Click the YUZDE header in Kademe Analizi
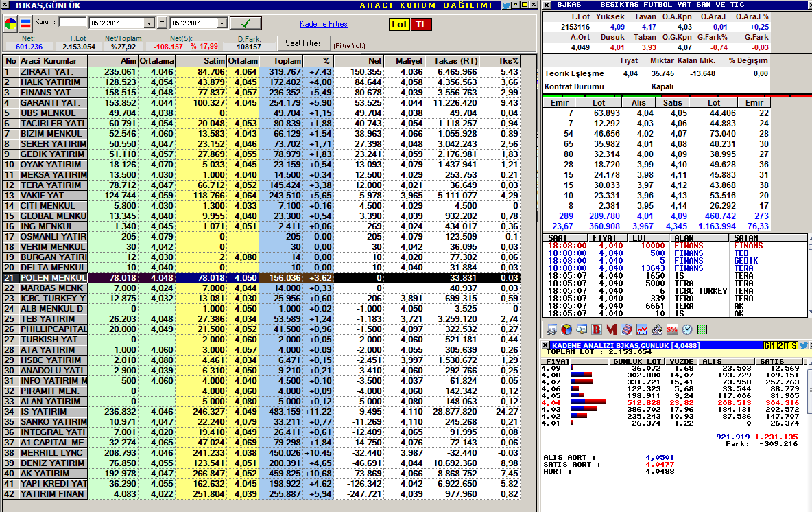812x512 pixels. [681, 361]
